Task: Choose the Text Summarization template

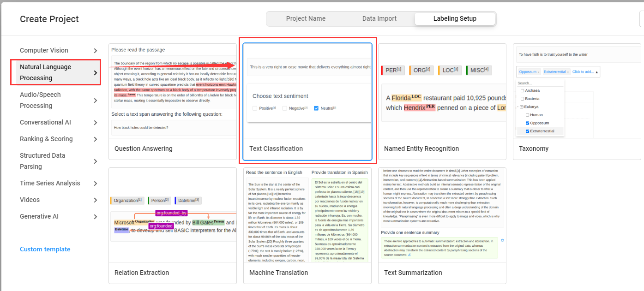Action: 442,226
